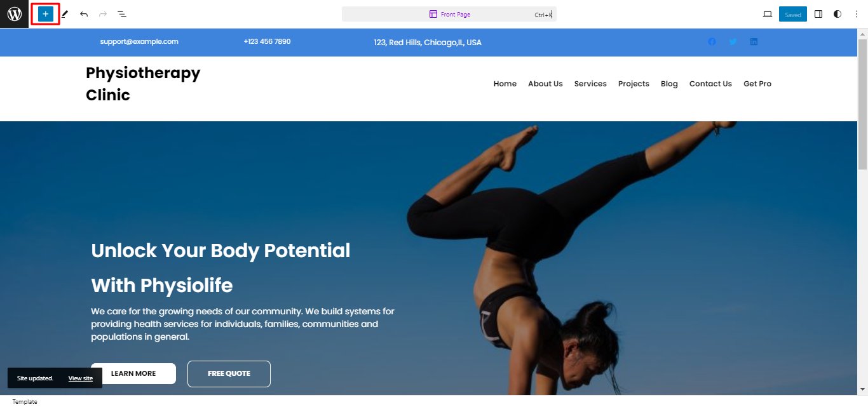This screenshot has height=407, width=868.
Task: Click the LEARN MORE button
Action: coord(133,373)
